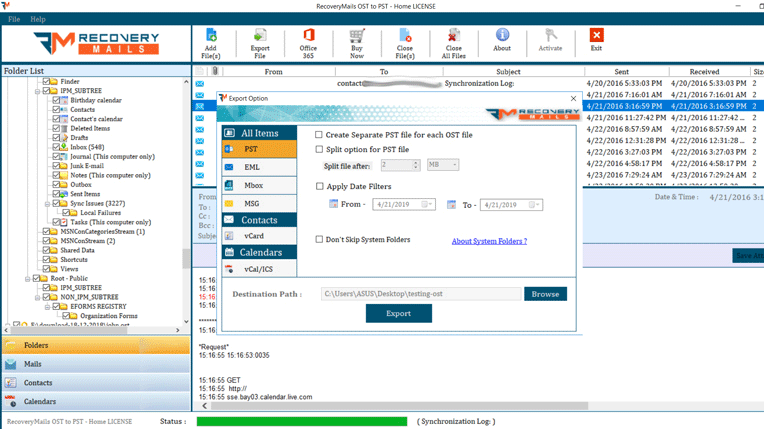Uncheck the Sent Items folder checkbox
The height and width of the screenshot is (429, 764).
point(56,194)
